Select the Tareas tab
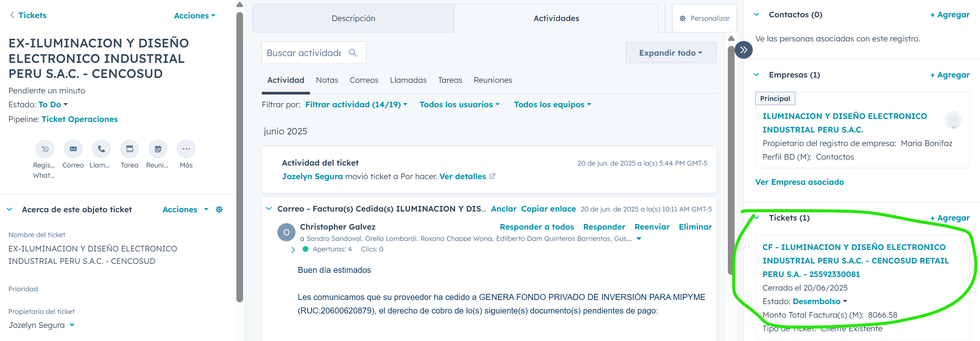 pyautogui.click(x=450, y=80)
